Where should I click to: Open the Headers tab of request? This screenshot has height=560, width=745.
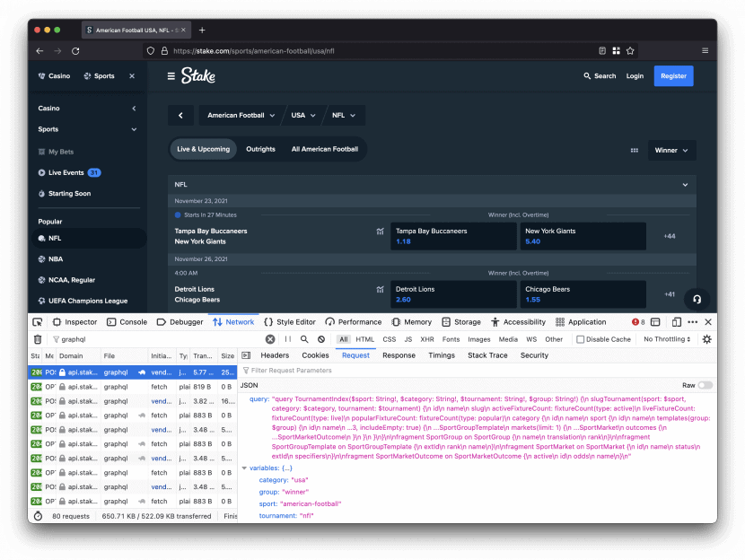click(x=275, y=355)
